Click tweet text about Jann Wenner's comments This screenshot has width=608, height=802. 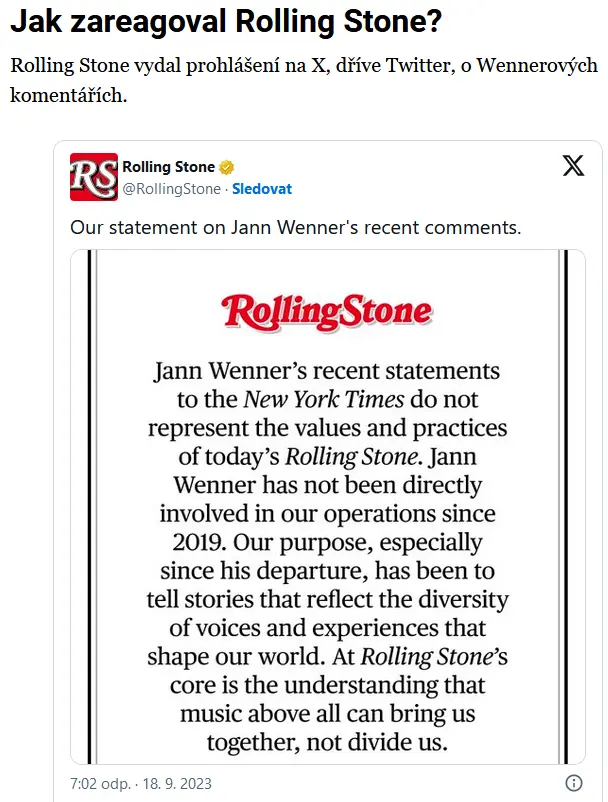point(295,227)
